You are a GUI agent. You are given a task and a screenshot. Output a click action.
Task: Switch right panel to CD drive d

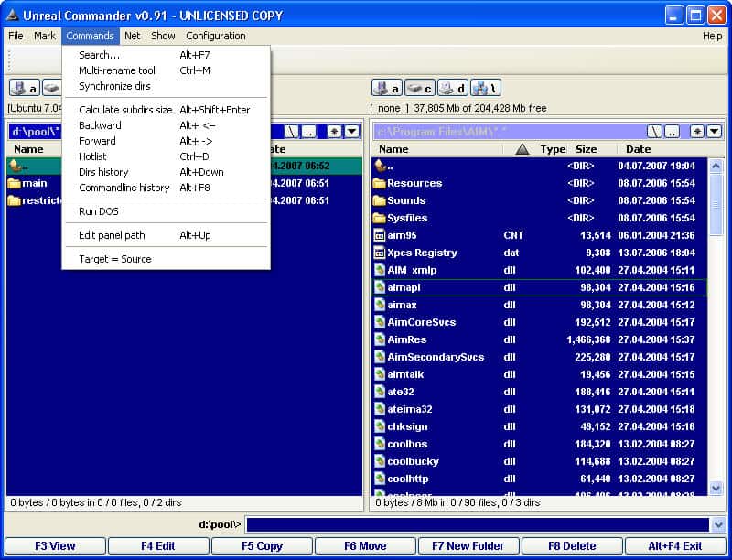[452, 88]
